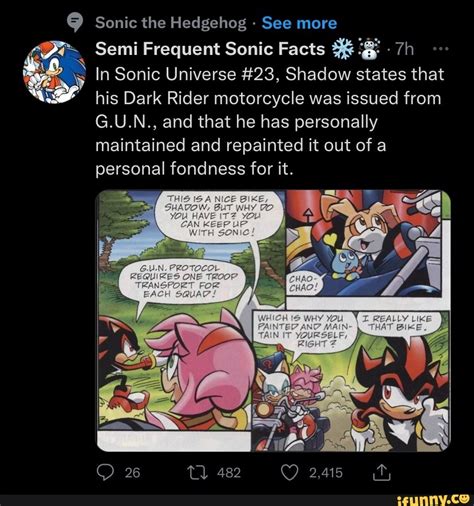
Task: Click the 482 retweets count
Action: click(229, 473)
